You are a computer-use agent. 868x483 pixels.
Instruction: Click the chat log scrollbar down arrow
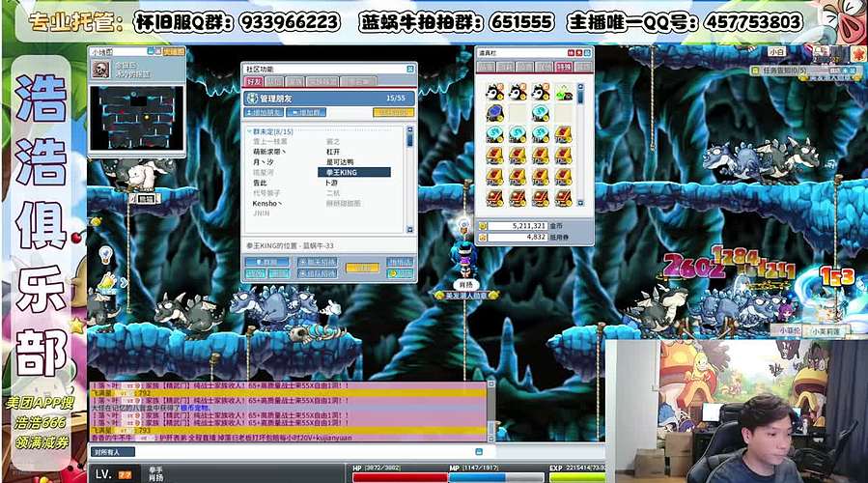click(490, 439)
